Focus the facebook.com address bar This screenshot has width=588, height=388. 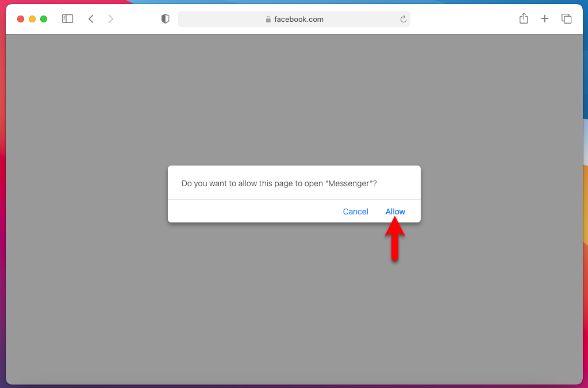click(x=294, y=19)
